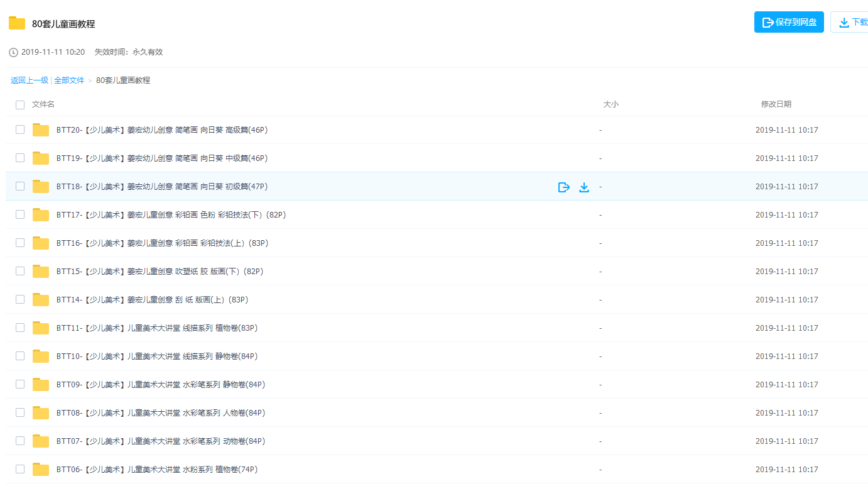Open folder BTT19 向日葵 中级篇(46P)
This screenshot has width=868, height=486.
click(x=162, y=158)
